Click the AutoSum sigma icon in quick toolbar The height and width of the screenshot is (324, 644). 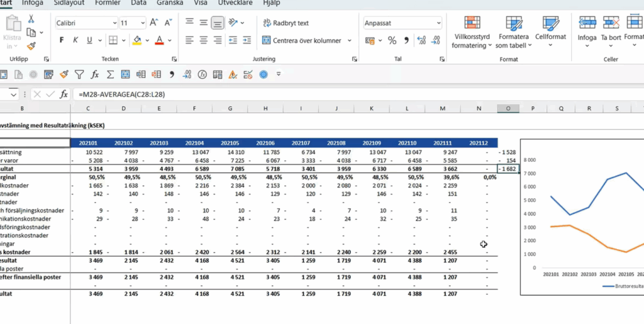point(110,74)
